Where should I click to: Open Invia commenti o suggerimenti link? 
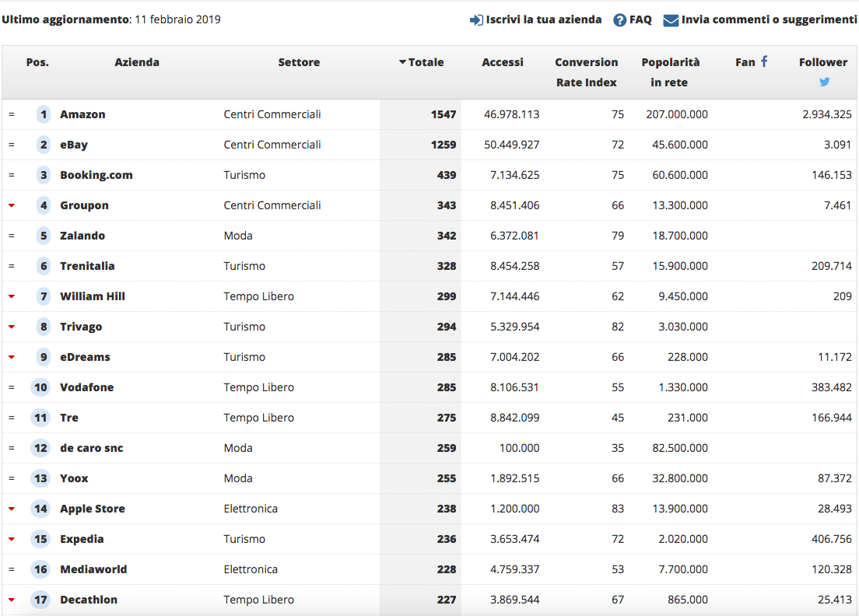(769, 19)
